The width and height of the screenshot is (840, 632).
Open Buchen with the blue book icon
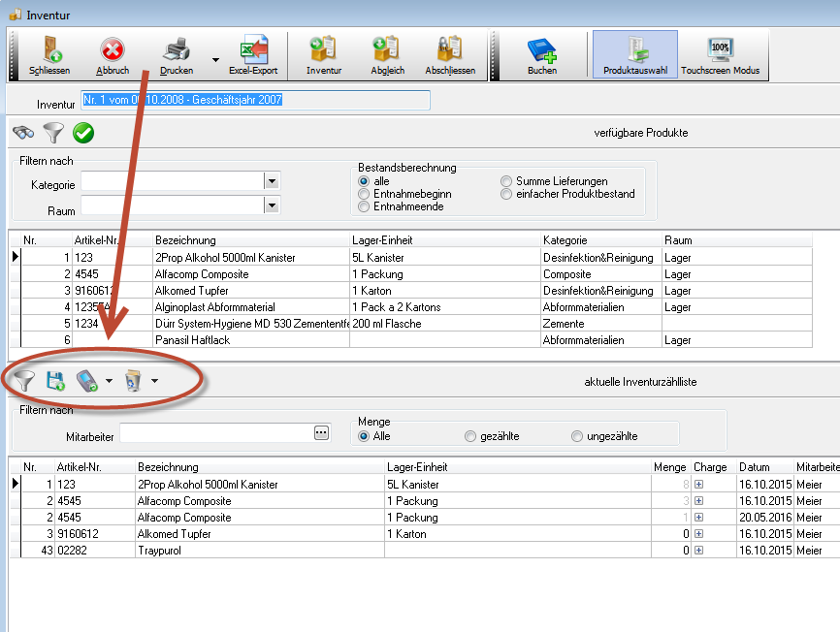click(541, 50)
